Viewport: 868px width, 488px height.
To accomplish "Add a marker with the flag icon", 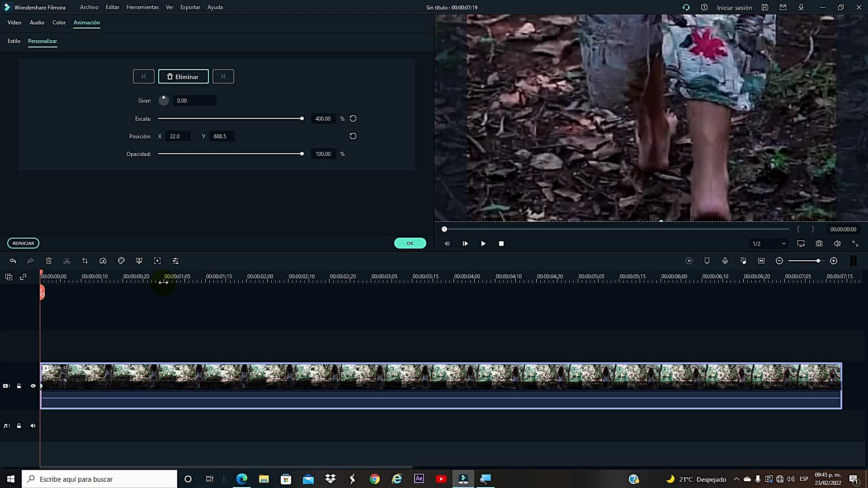I will [707, 261].
